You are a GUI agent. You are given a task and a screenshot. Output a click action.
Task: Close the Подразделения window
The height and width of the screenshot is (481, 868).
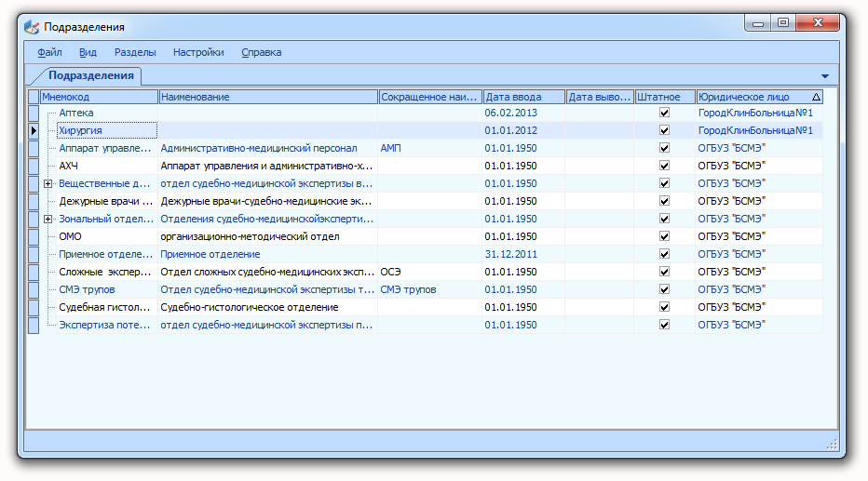[818, 22]
